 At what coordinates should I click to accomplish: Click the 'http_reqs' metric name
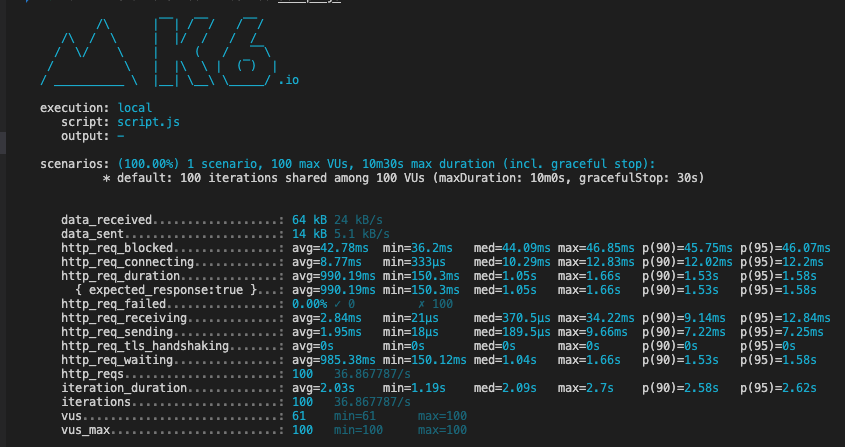pos(92,374)
